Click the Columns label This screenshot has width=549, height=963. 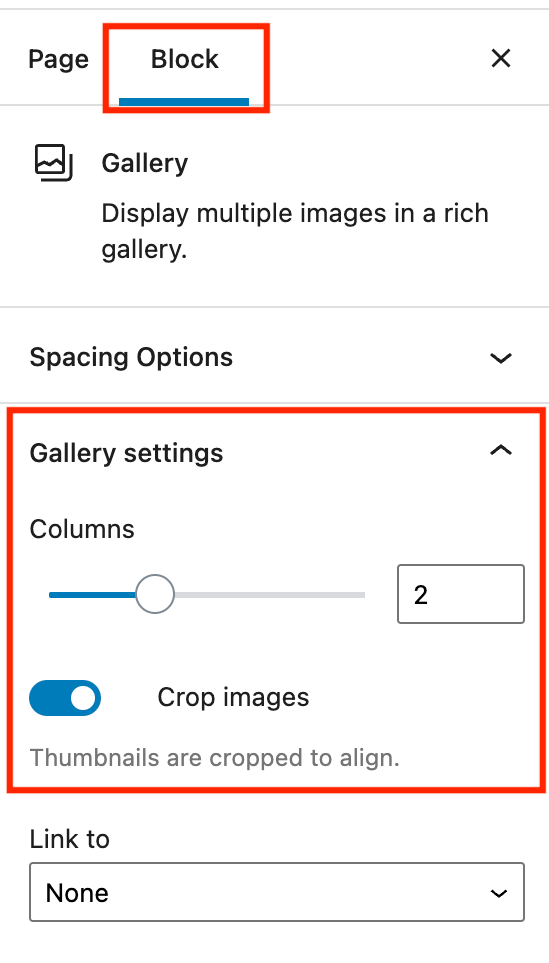point(82,529)
